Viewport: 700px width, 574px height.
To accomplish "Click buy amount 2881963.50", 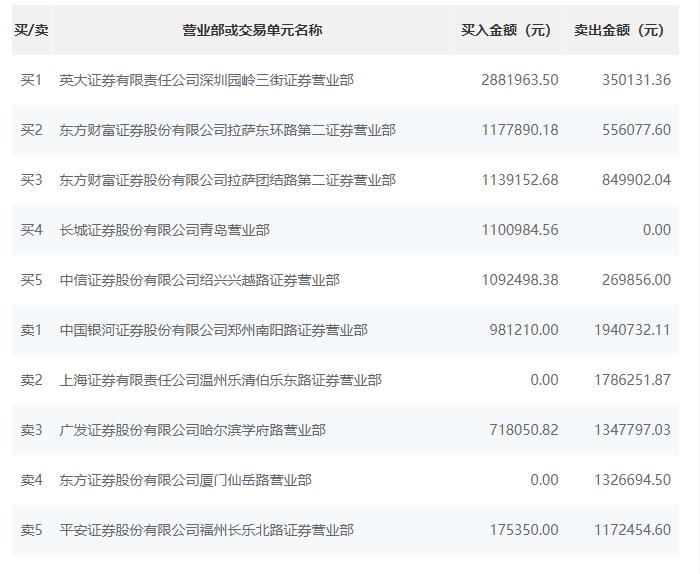I will 520,80.
